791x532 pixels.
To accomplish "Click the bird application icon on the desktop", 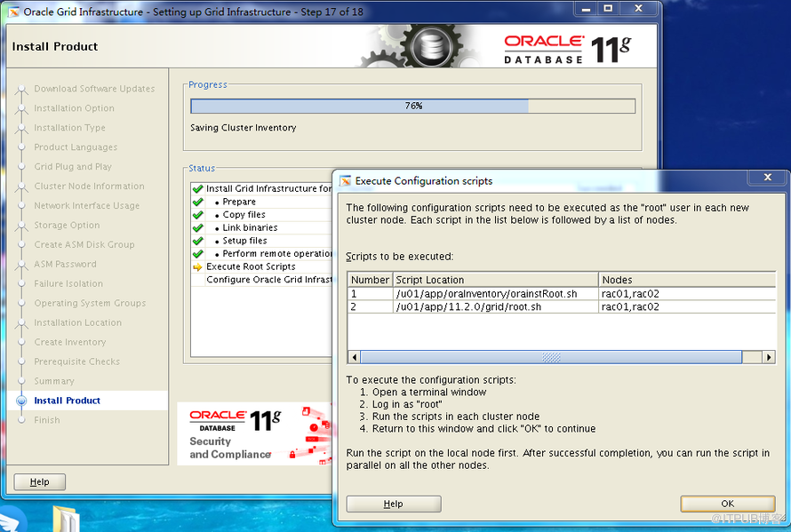I will (x=12, y=520).
